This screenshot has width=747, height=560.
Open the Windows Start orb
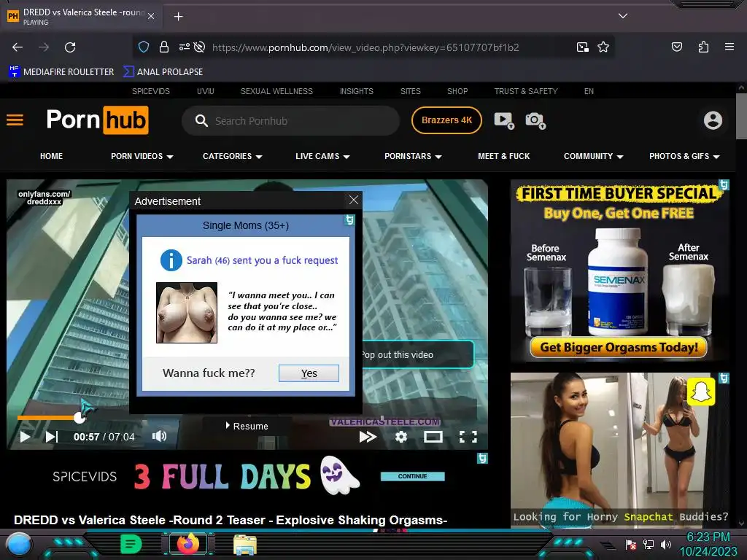click(x=18, y=545)
